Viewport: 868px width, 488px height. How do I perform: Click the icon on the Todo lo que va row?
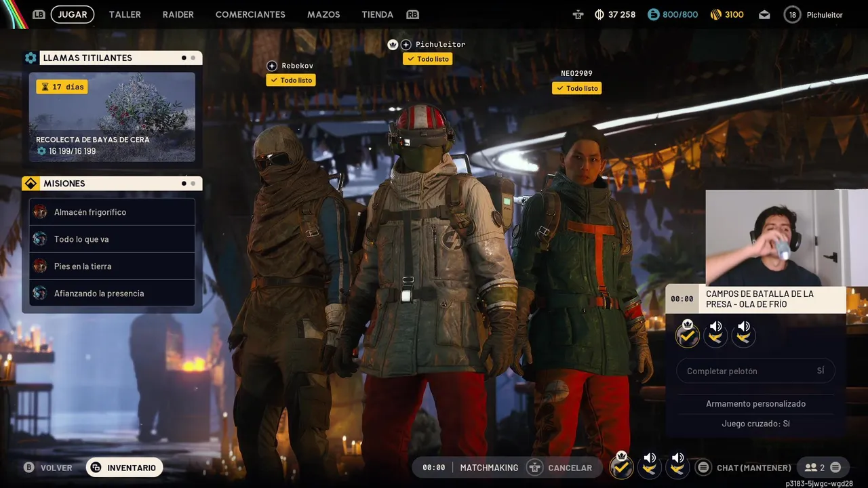click(x=40, y=239)
